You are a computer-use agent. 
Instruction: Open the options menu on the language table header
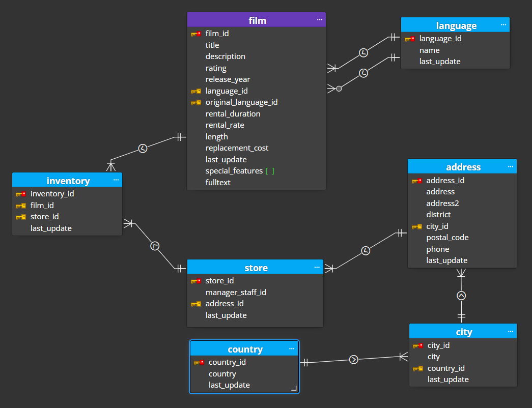[503, 24]
